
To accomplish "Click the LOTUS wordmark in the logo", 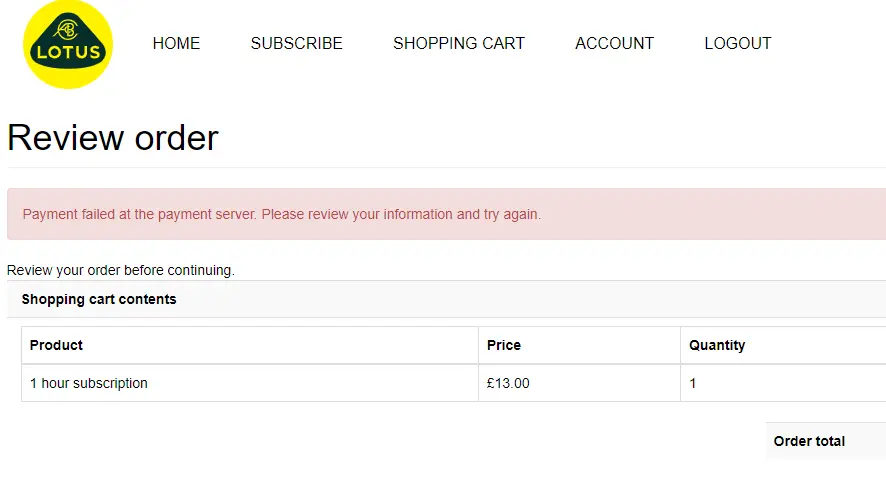I will point(68,52).
